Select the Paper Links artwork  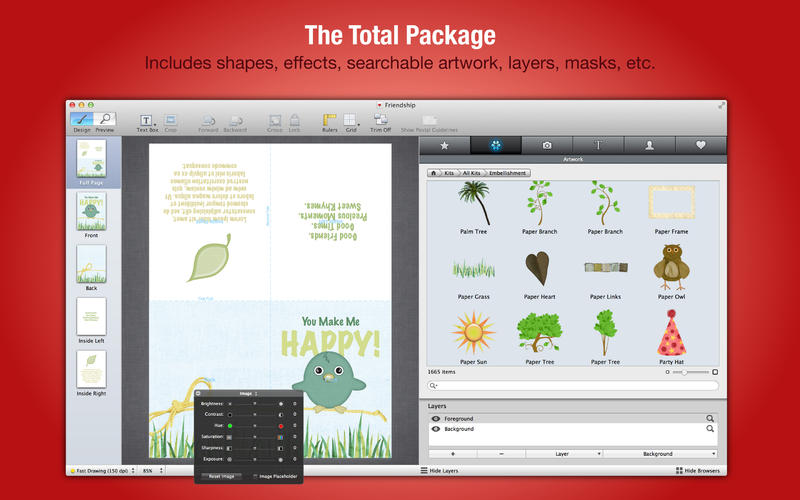pos(606,267)
